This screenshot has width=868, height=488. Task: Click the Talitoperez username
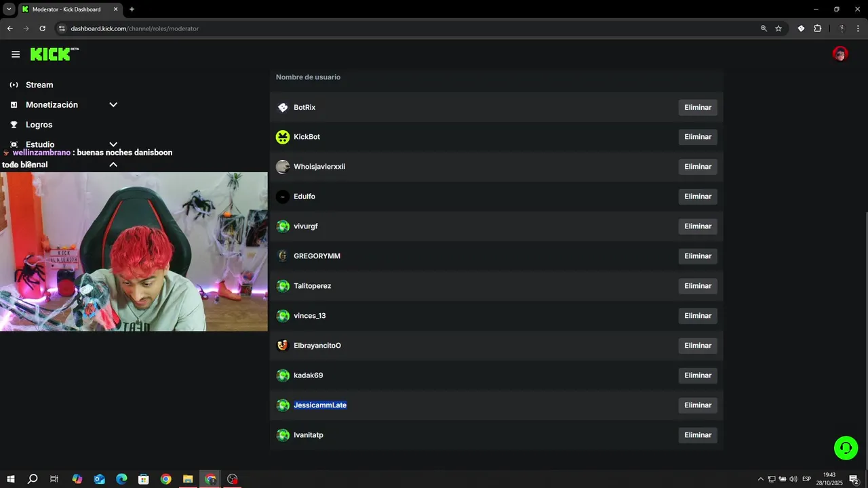pyautogui.click(x=313, y=286)
